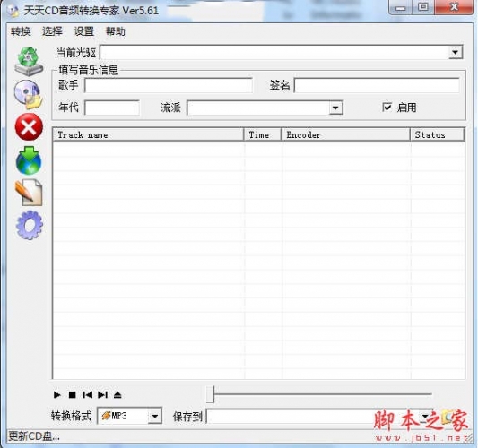Toggle the 启用 checkbox

[387, 108]
